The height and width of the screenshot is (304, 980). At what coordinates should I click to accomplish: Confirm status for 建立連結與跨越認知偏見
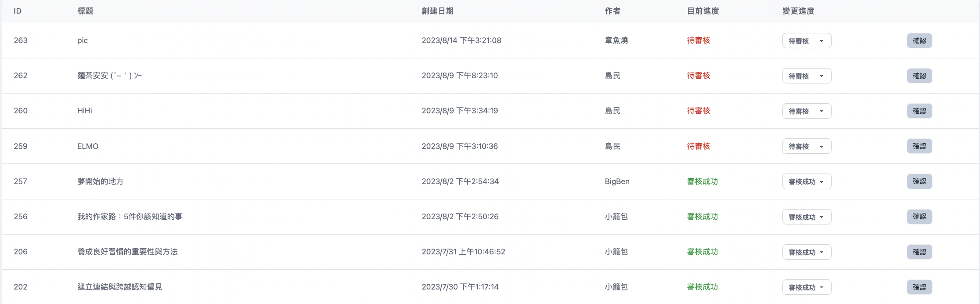click(x=919, y=287)
